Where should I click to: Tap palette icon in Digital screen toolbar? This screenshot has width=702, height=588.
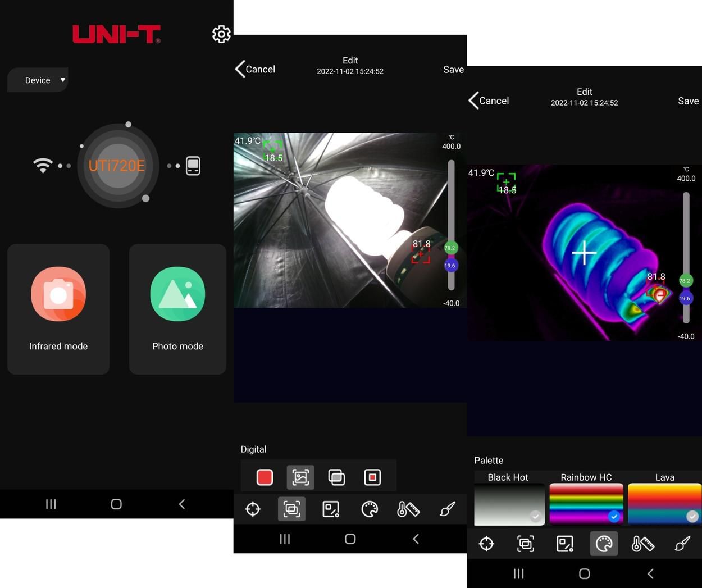click(x=370, y=509)
